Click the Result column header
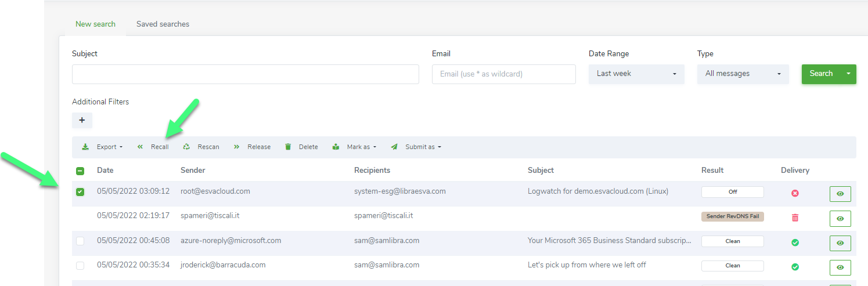This screenshot has height=286, width=868. (712, 171)
